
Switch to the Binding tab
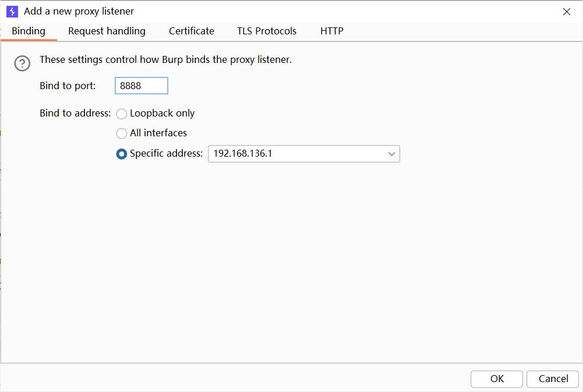pyautogui.click(x=29, y=31)
